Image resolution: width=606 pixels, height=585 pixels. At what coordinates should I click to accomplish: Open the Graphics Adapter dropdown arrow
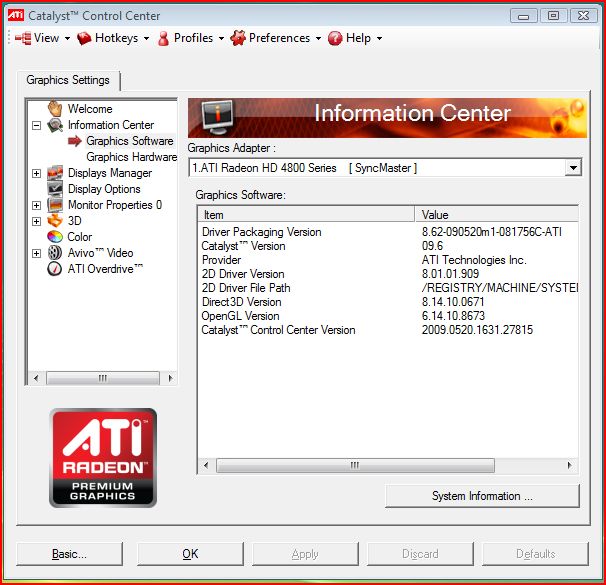[x=573, y=168]
